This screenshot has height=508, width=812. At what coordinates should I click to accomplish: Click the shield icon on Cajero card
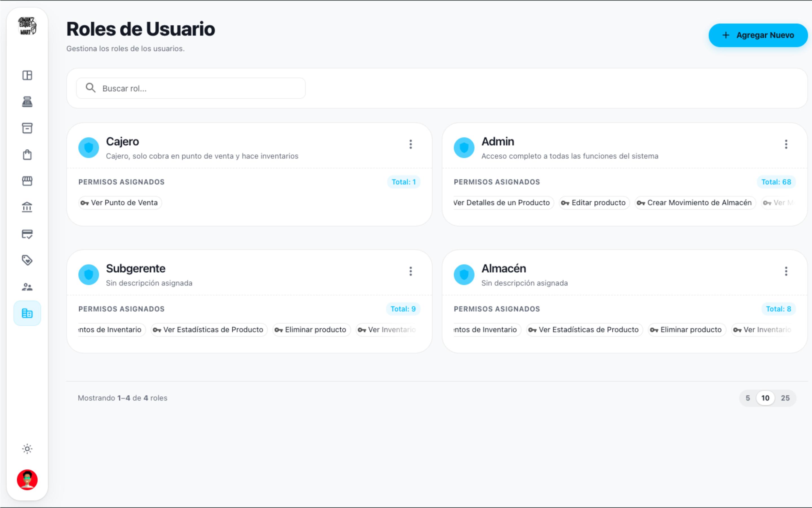[89, 148]
